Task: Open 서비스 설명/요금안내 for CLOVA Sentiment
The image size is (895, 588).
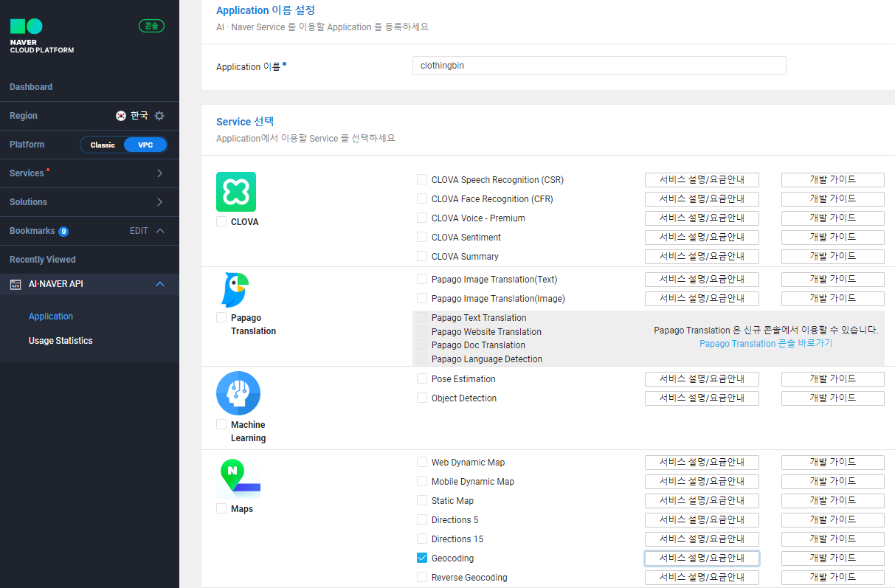Action: click(x=702, y=237)
